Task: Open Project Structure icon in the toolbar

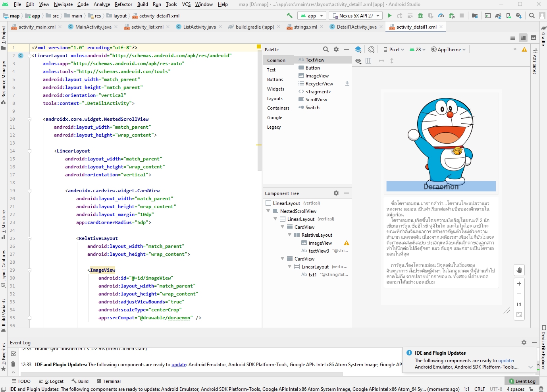Action: pyautogui.click(x=475, y=15)
